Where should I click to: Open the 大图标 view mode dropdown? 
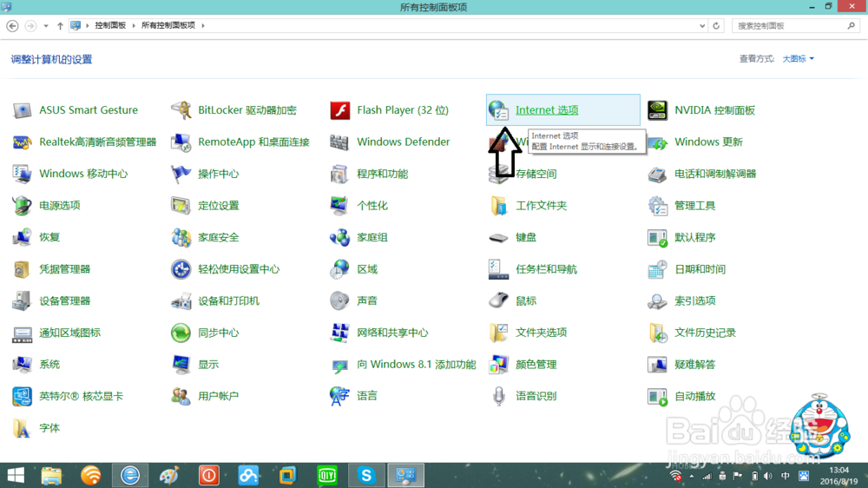coord(798,59)
